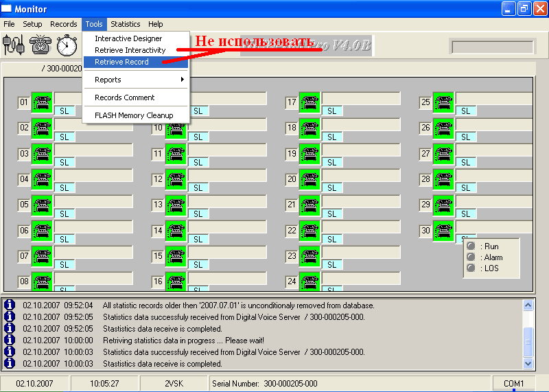Screen dimensions: 549x392
Task: Click the empty field at top right
Action: (x=491, y=47)
